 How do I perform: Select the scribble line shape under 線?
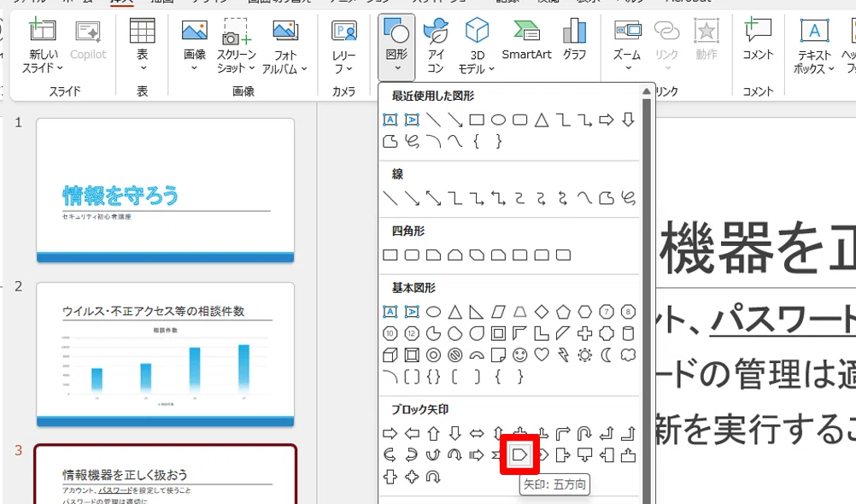point(629,197)
